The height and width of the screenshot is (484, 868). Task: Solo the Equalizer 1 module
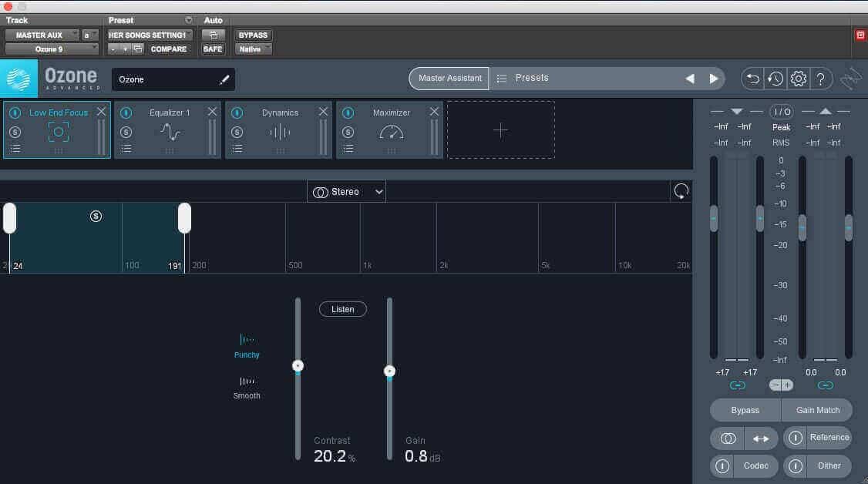coord(126,133)
